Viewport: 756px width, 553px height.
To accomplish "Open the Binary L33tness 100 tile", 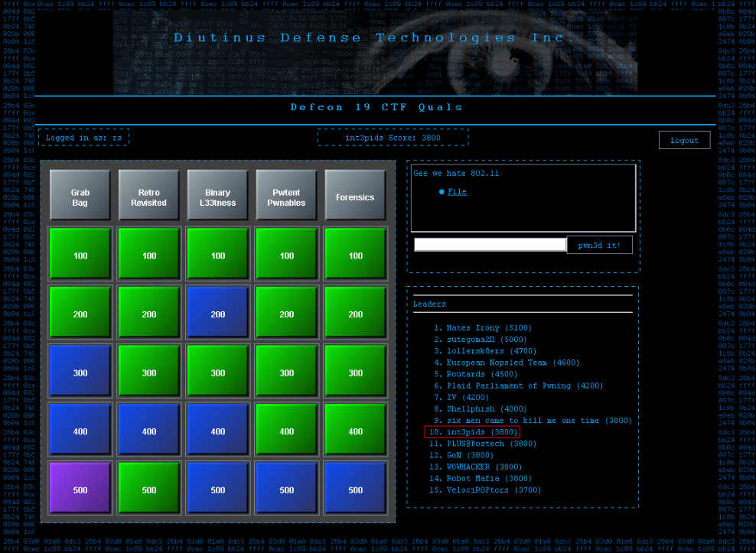I will pyautogui.click(x=218, y=254).
